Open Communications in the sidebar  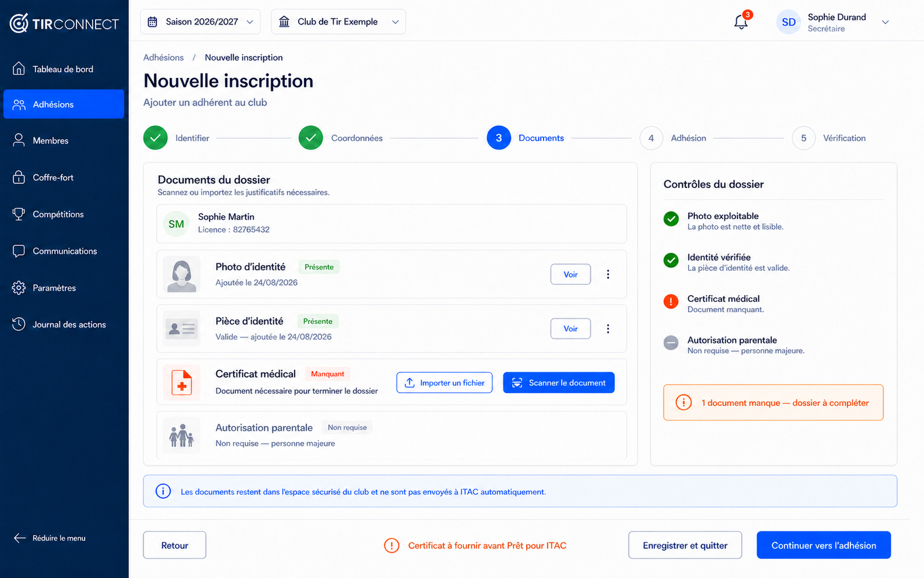(64, 251)
